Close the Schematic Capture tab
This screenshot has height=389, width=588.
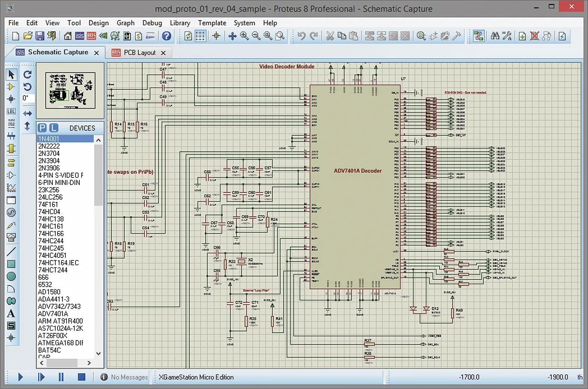(97, 53)
